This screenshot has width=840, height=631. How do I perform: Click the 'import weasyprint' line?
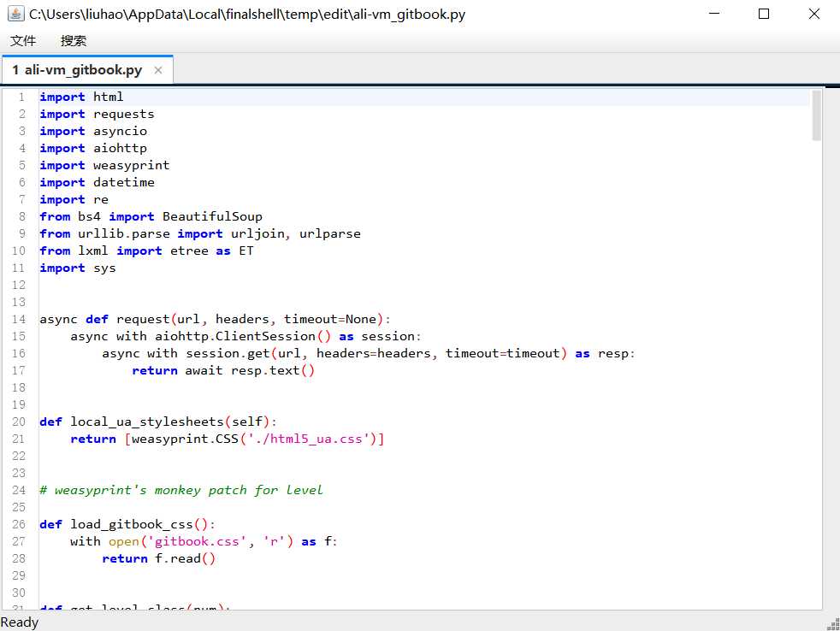[104, 166]
